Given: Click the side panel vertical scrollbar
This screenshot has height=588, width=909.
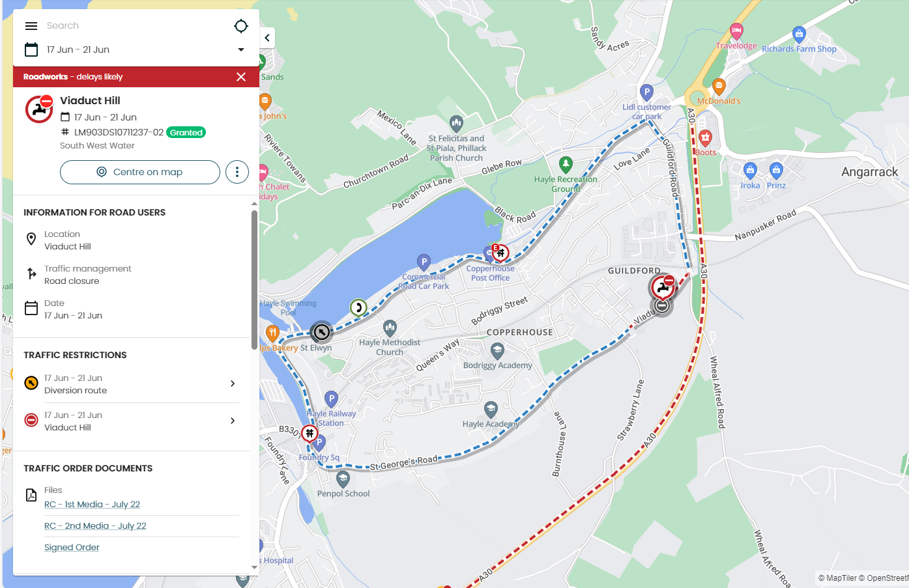Looking at the screenshot, I should pos(254,280).
